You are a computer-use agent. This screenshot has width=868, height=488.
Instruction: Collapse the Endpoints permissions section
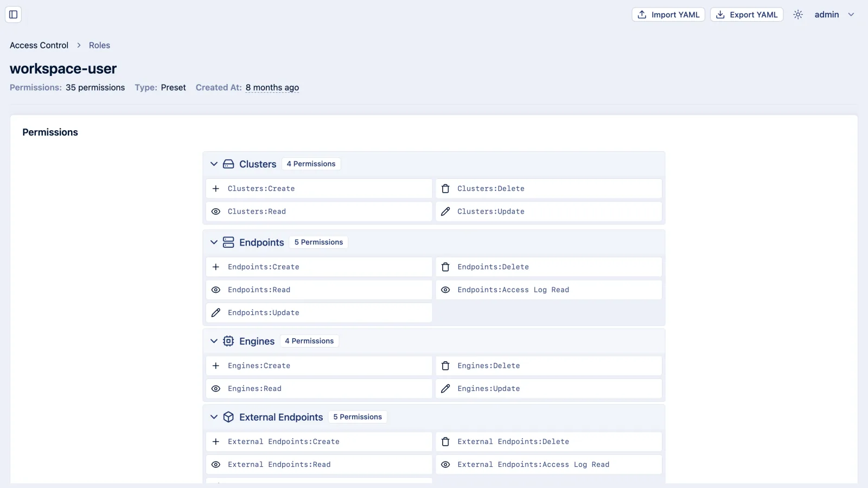(x=214, y=242)
